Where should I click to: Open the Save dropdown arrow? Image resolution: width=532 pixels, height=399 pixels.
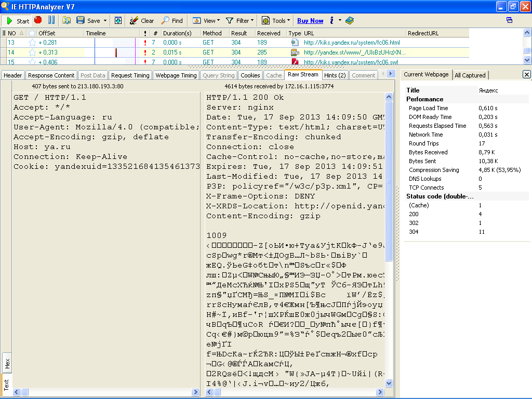click(105, 21)
